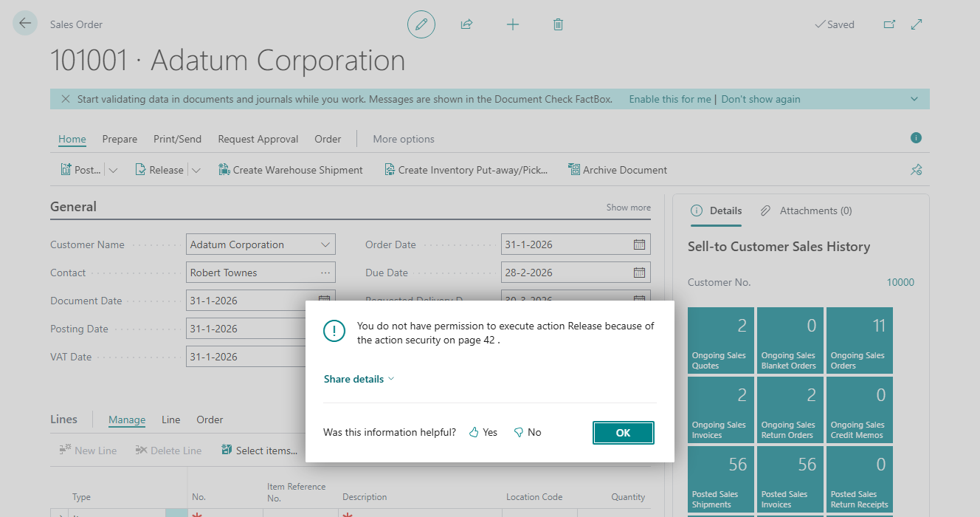This screenshot has width=980, height=517.
Task: Open the Post dropdown arrow
Action: click(x=113, y=170)
